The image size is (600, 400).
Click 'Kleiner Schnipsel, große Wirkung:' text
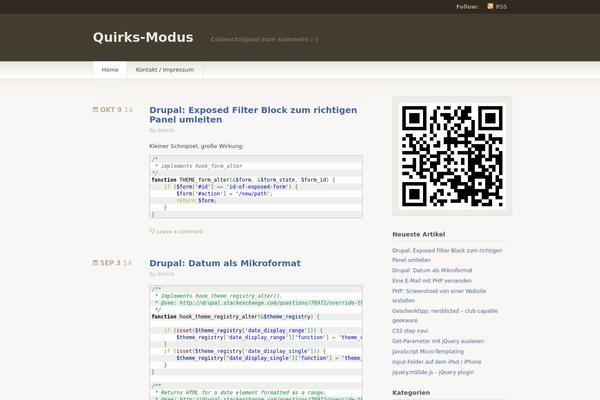196,146
